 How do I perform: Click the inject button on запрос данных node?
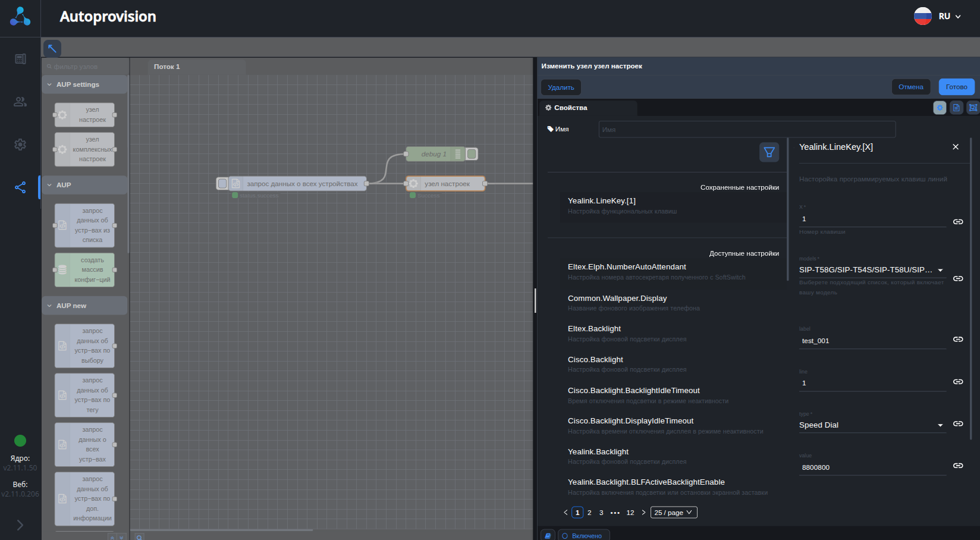pos(222,184)
